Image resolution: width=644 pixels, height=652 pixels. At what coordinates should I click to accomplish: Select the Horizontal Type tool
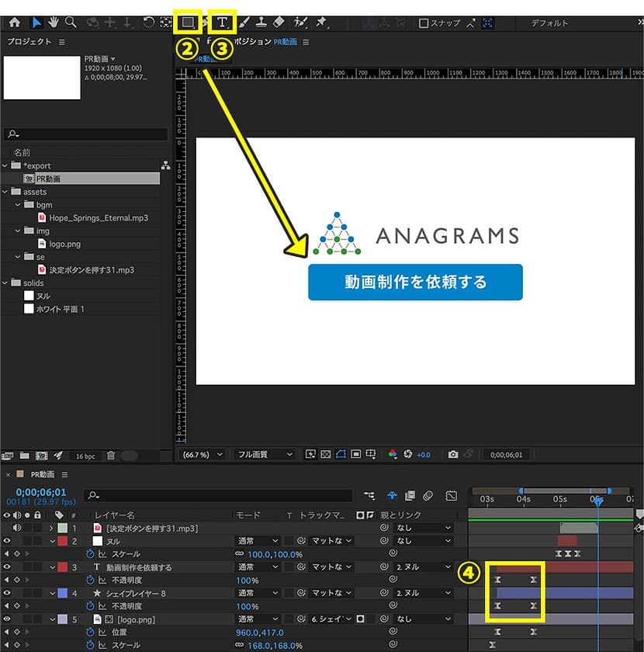[x=222, y=23]
